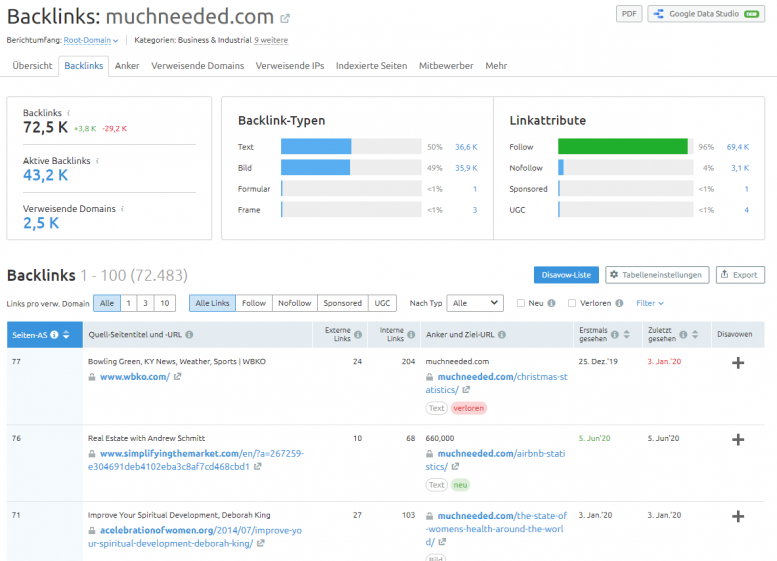Filter by Nofollow links
777x561 pixels.
(x=295, y=303)
